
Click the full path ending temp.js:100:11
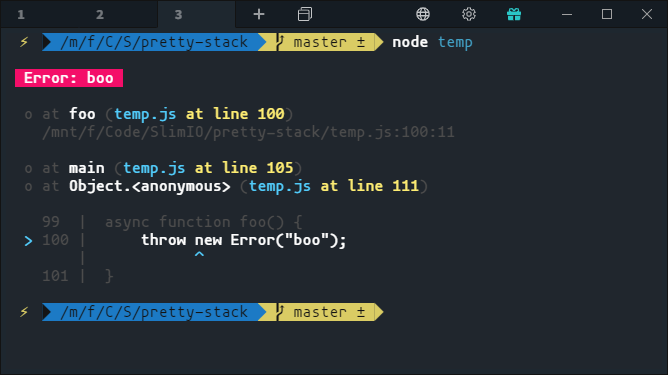pyautogui.click(x=248, y=132)
